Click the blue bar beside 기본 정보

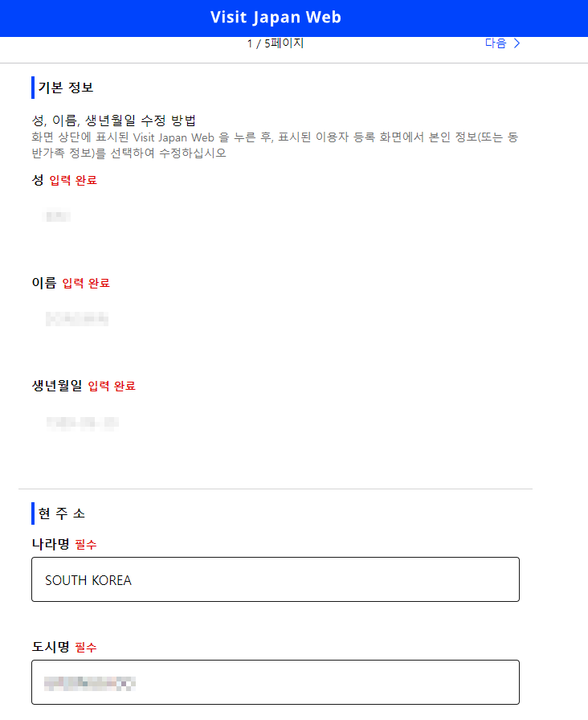[33, 87]
